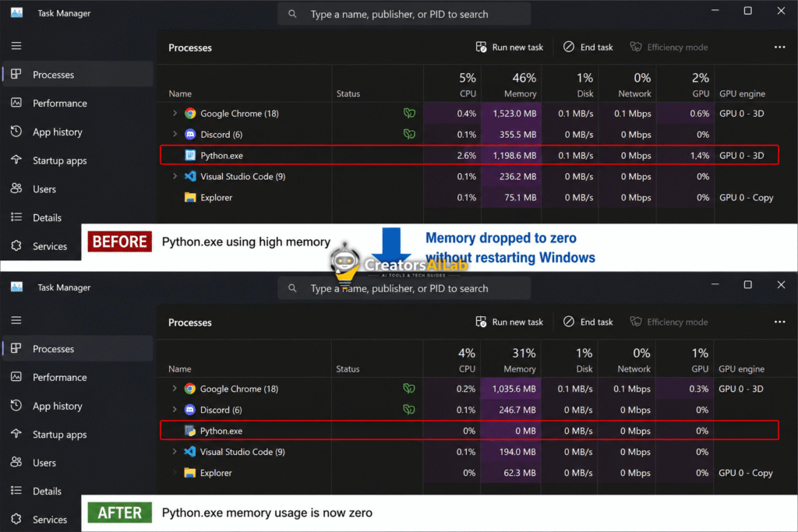Click Google Chrome icon in bottom window

click(x=190, y=389)
